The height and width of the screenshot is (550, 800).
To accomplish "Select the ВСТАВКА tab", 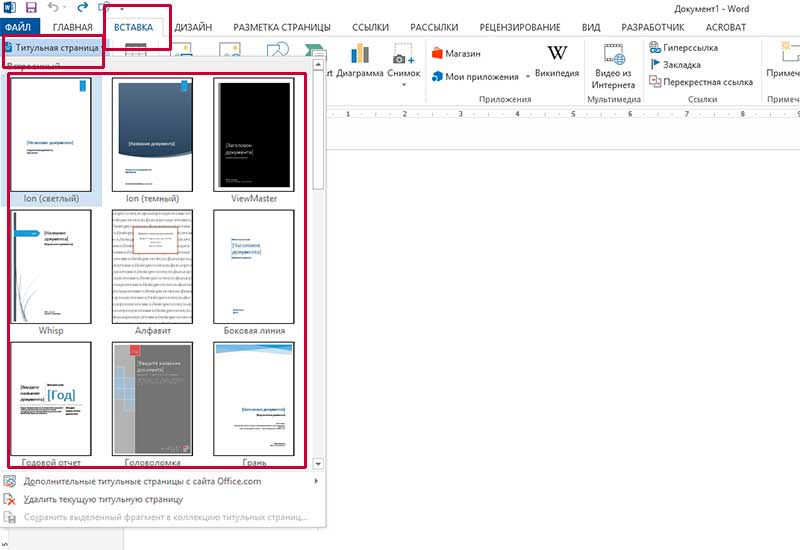I will coord(133,27).
